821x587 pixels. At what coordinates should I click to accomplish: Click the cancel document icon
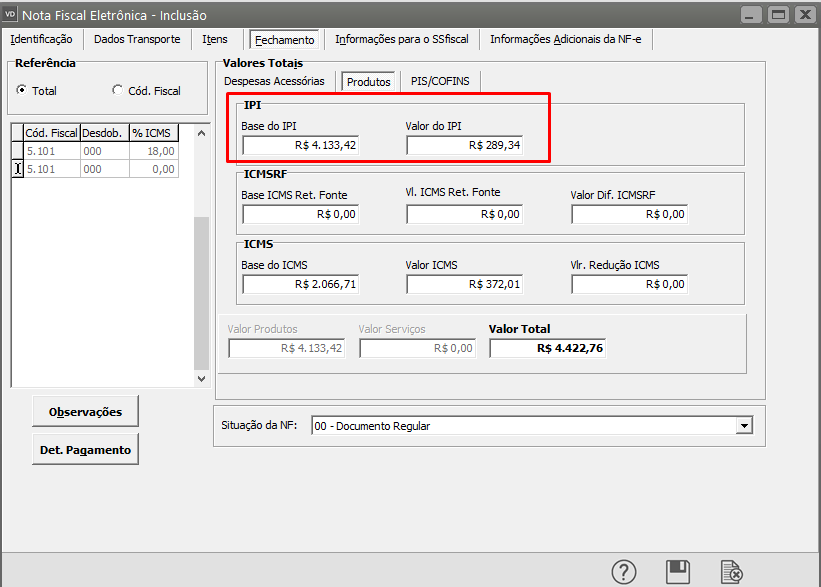click(732, 571)
